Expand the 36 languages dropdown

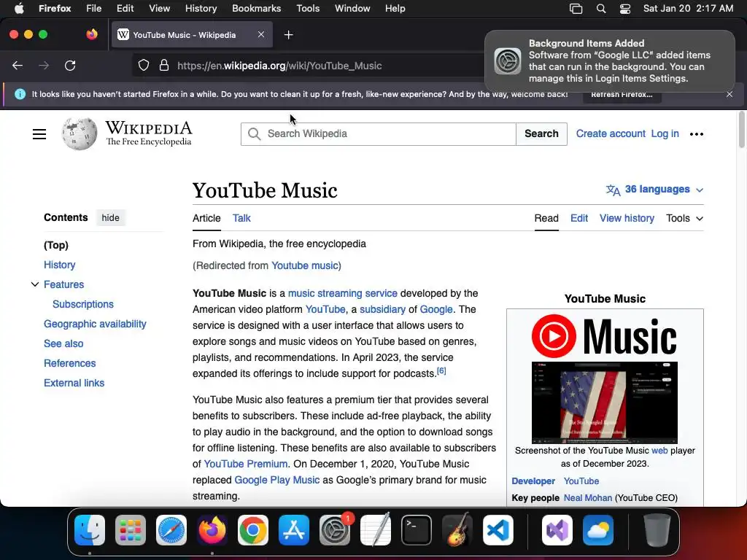tap(654, 190)
